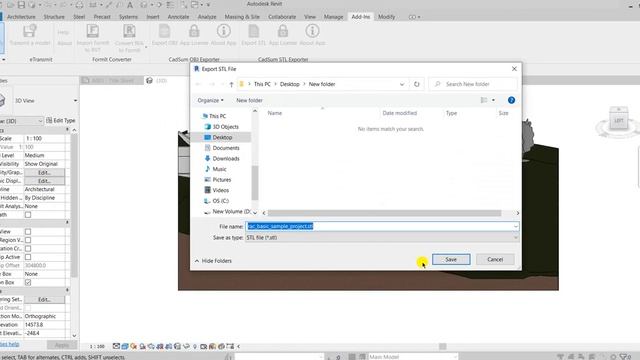Open the Convert RFA to FormIt dropdown arrow
Screen dimensions: 640x360
tap(146, 47)
